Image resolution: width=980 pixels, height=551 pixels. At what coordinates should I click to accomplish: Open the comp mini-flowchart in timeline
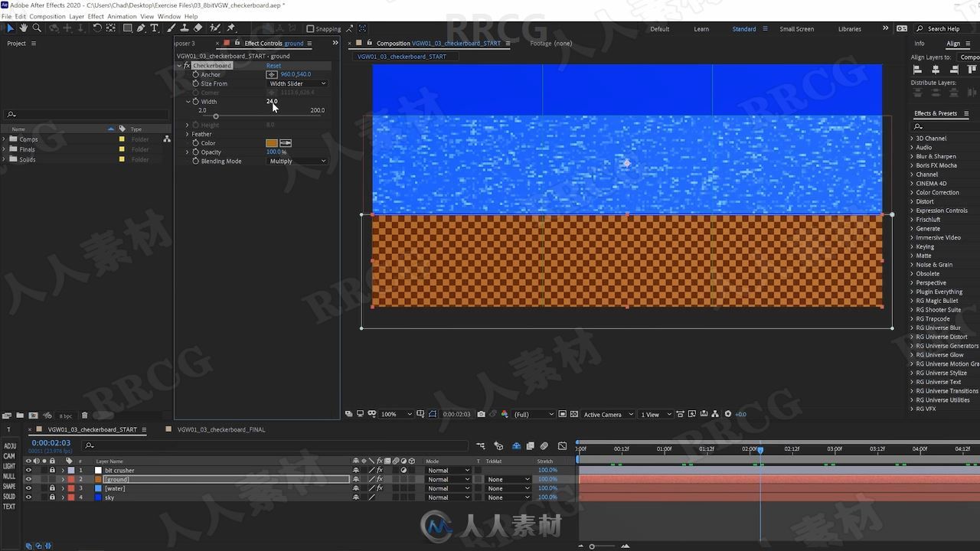click(x=481, y=445)
